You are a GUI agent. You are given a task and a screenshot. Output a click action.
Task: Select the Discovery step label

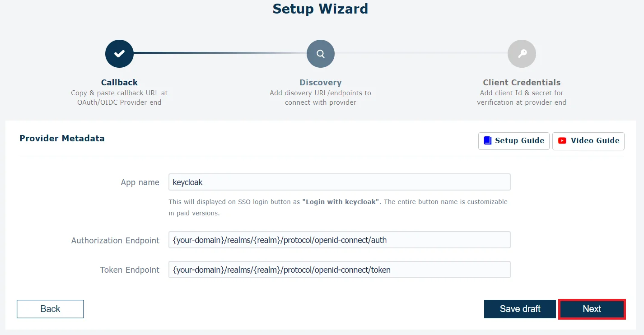(321, 83)
